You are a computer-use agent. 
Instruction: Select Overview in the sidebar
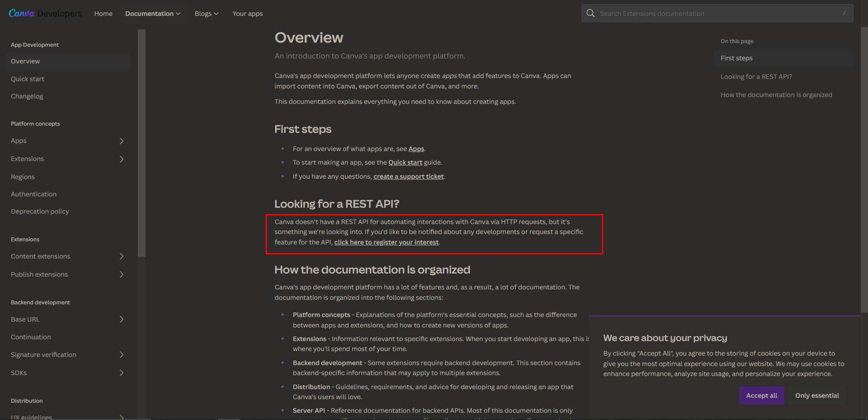[x=68, y=61]
